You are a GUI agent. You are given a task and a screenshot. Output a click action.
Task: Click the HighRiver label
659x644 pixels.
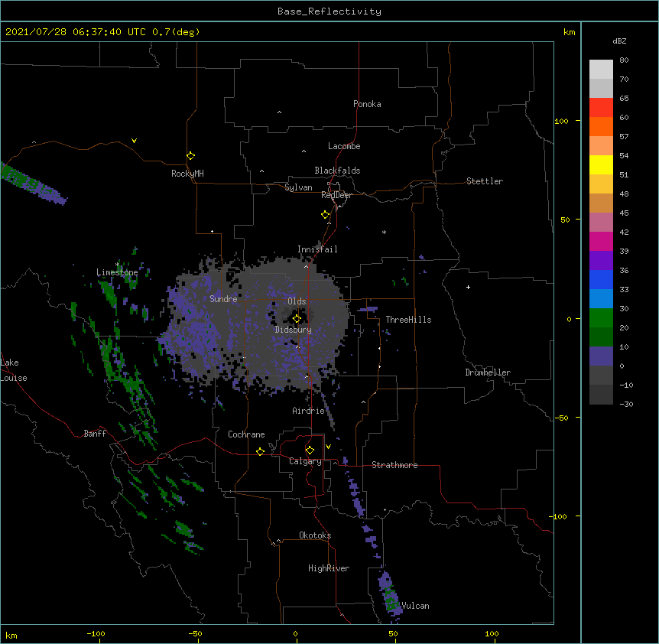[329, 568]
